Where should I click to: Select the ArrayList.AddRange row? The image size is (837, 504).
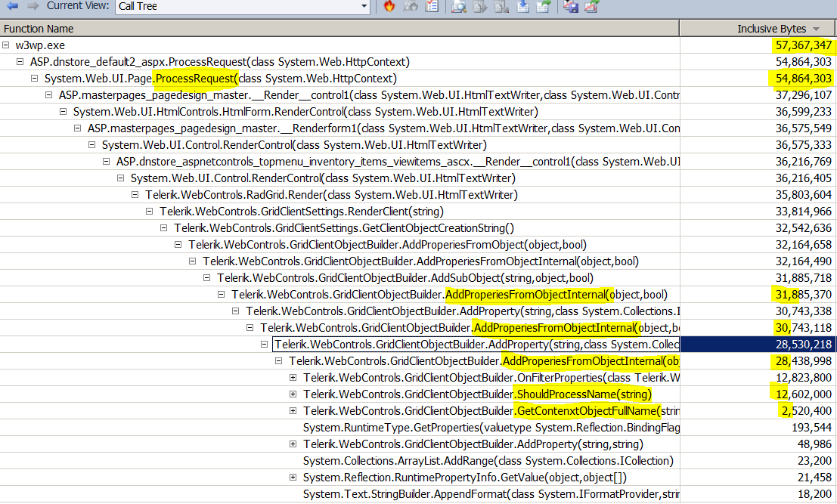(x=488, y=460)
